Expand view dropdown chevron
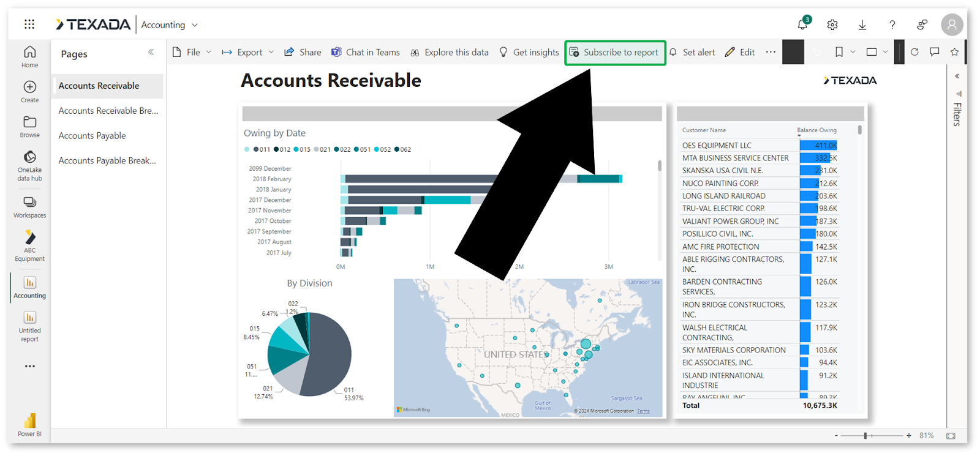Screen dimensions: 980x456 point(885,52)
